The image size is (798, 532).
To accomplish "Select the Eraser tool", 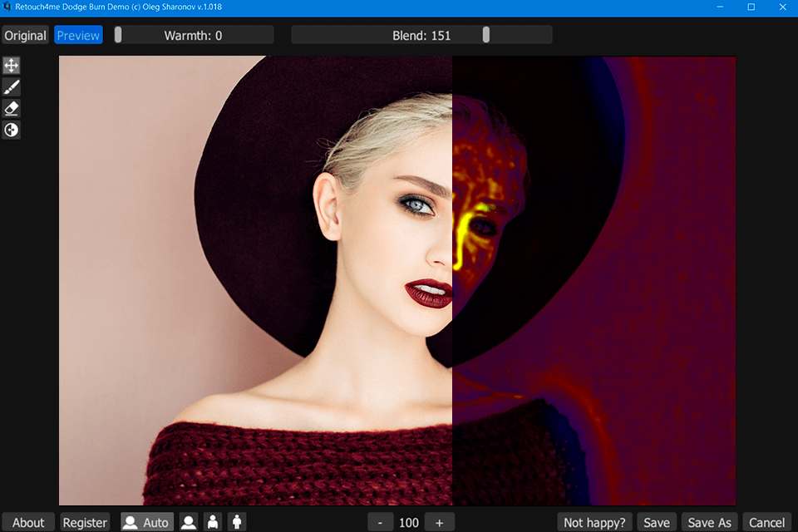I will pyautogui.click(x=11, y=108).
